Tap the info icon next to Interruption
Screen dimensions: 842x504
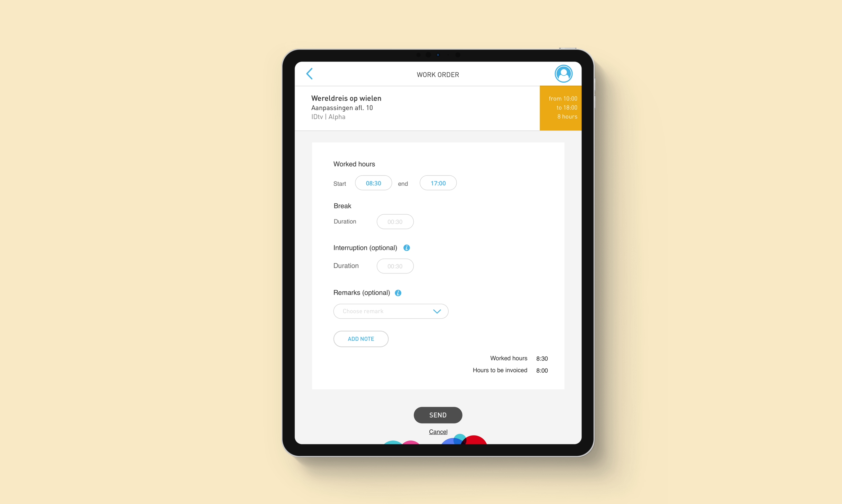pos(407,247)
